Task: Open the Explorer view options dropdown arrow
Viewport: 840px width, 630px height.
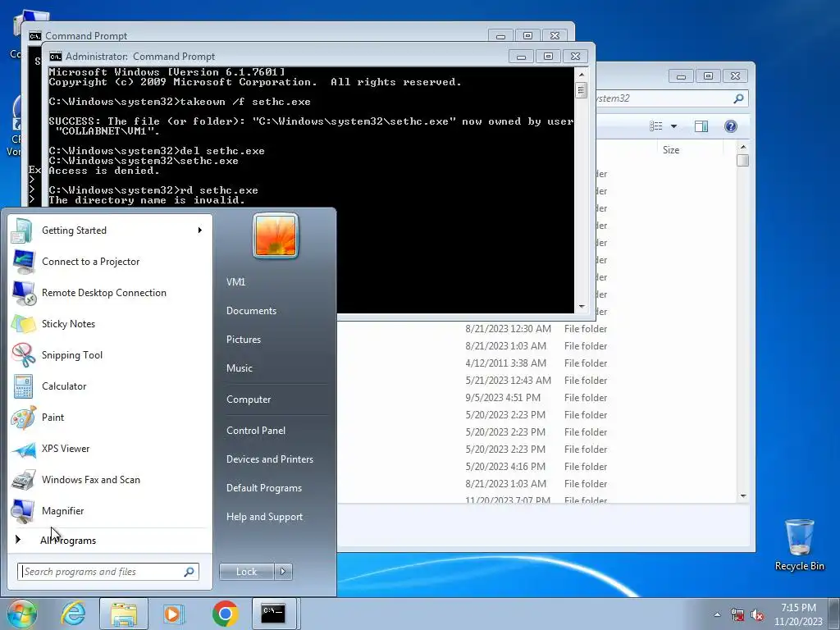Action: [674, 126]
